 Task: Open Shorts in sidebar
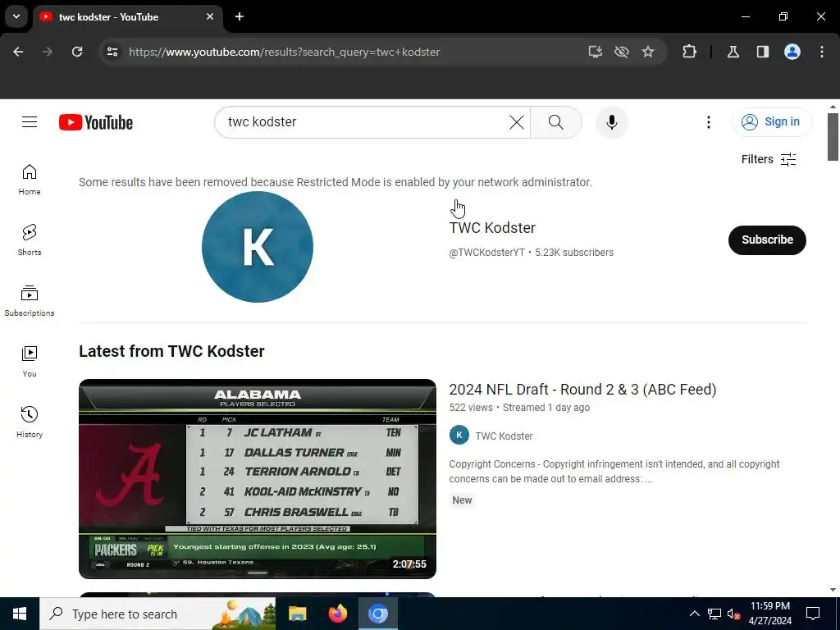pos(30,240)
